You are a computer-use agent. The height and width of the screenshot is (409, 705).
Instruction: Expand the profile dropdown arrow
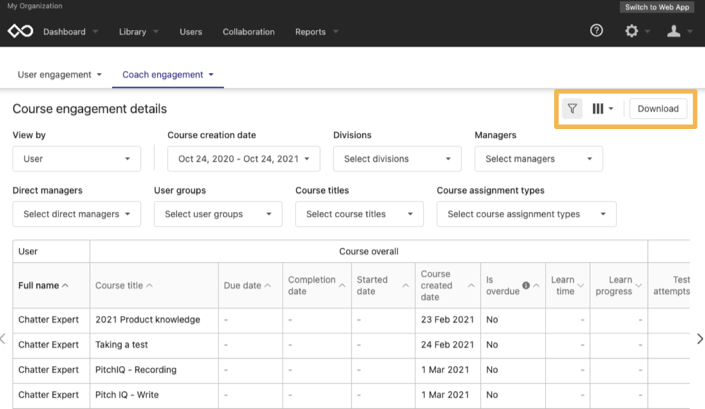[690, 31]
